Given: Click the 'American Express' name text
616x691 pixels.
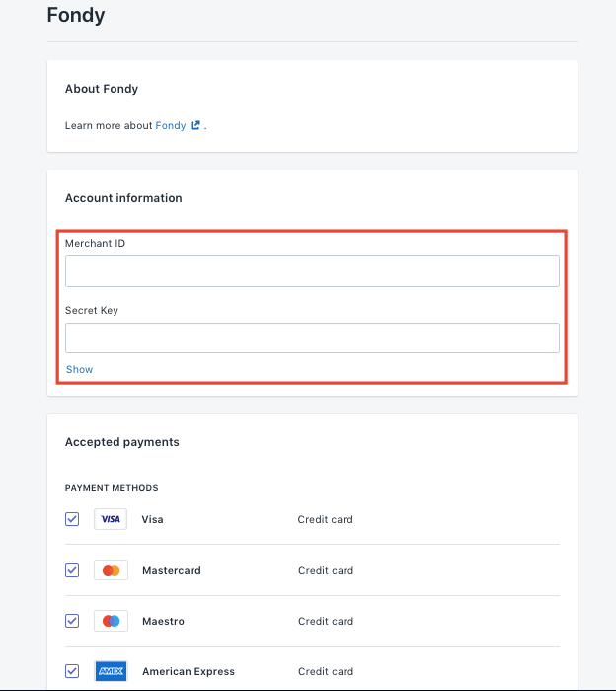Looking at the screenshot, I should coord(189,671).
